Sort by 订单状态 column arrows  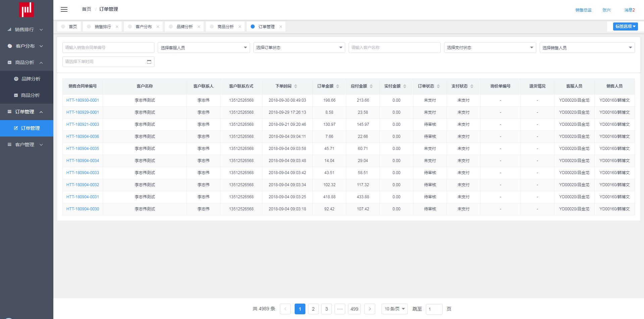(438, 86)
